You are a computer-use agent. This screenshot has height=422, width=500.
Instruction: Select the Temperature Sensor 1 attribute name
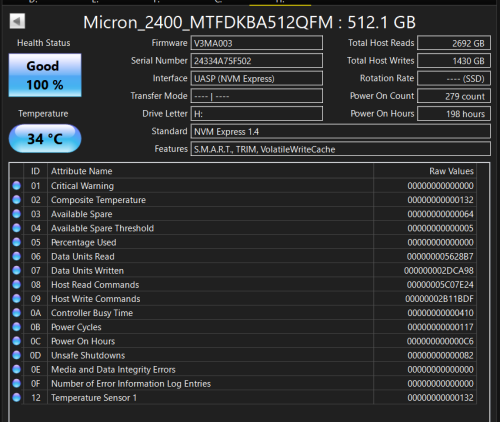[x=94, y=398]
